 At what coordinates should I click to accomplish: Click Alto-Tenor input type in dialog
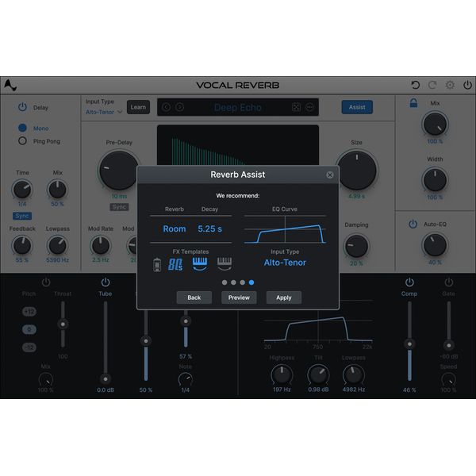285,263
